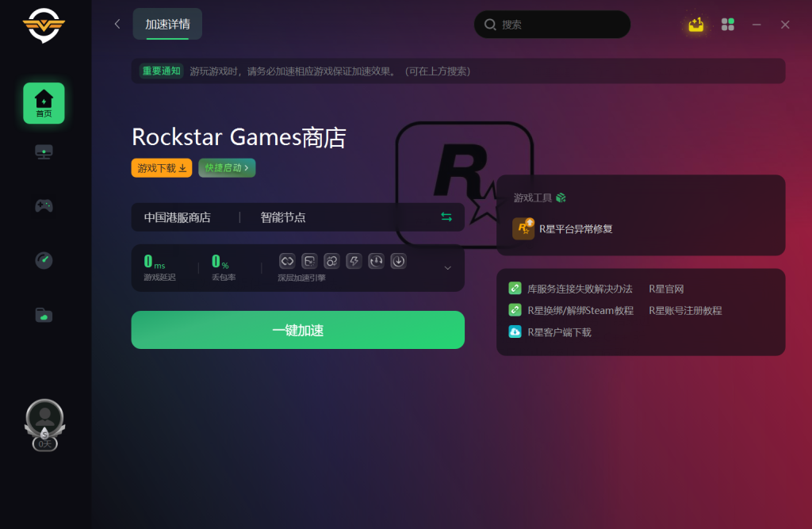Start acceleration with 一键加速 button
The height and width of the screenshot is (529, 812).
pos(298,330)
